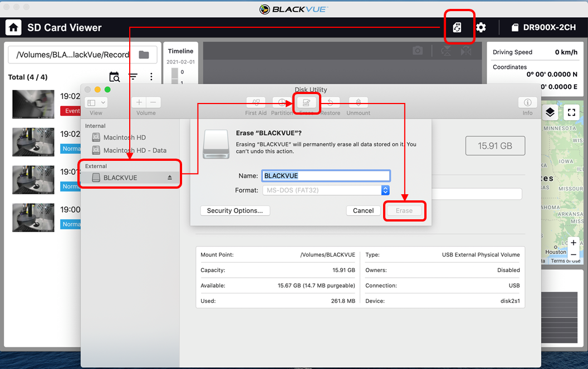Click Disk Utility Erase toolbar icon
The height and width of the screenshot is (369, 588).
306,102
